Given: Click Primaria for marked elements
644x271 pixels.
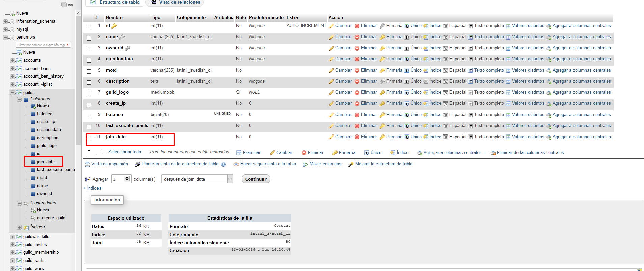Looking at the screenshot, I should click(x=344, y=153).
